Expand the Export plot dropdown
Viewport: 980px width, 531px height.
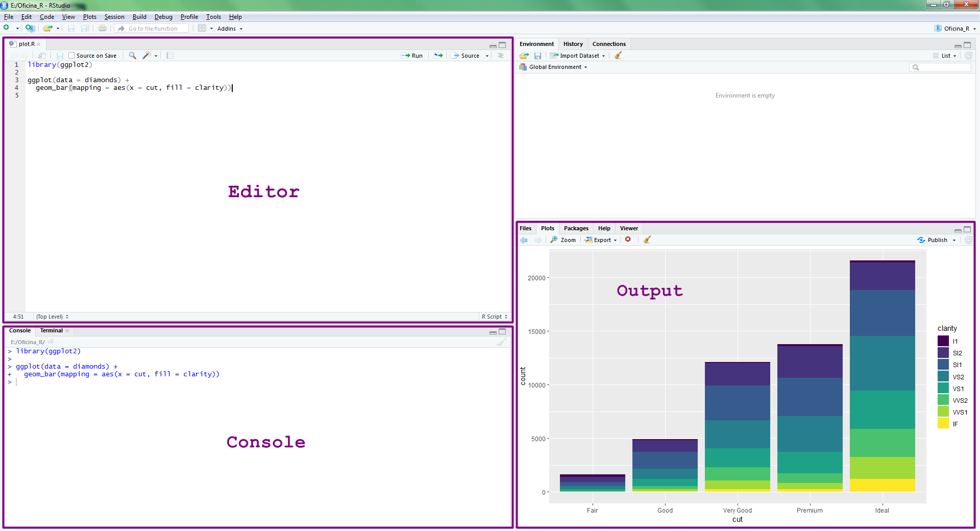pos(602,240)
